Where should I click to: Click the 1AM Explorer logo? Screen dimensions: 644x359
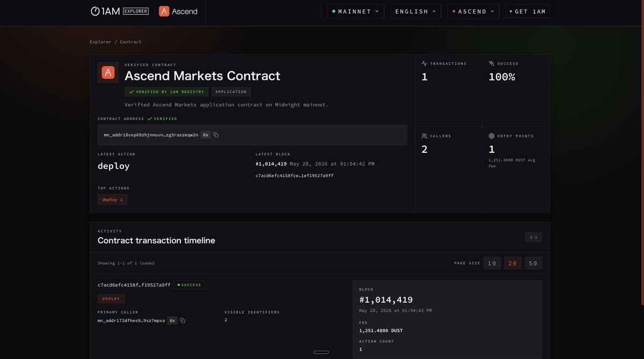pos(119,11)
